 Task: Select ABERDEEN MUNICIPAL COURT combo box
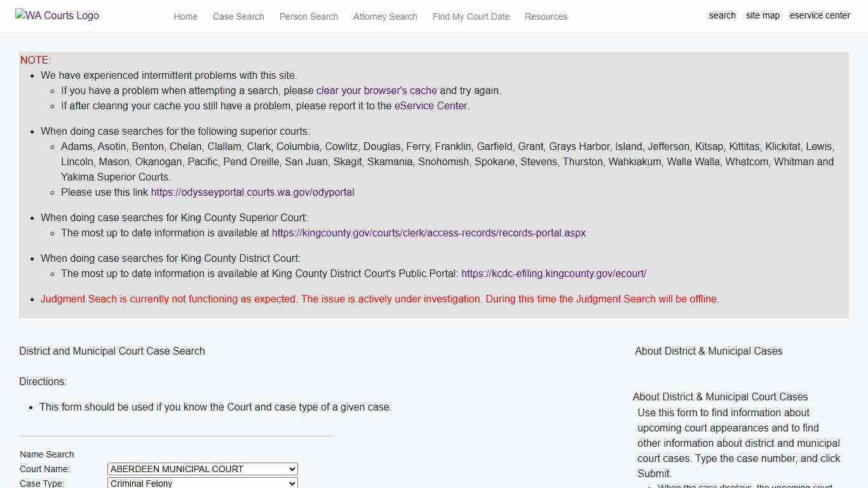202,469
